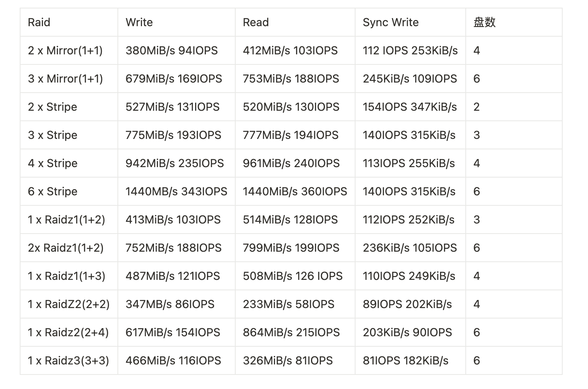Click the 1 x Raidz1(1+3) row label
The width and height of the screenshot is (588, 389).
point(66,276)
